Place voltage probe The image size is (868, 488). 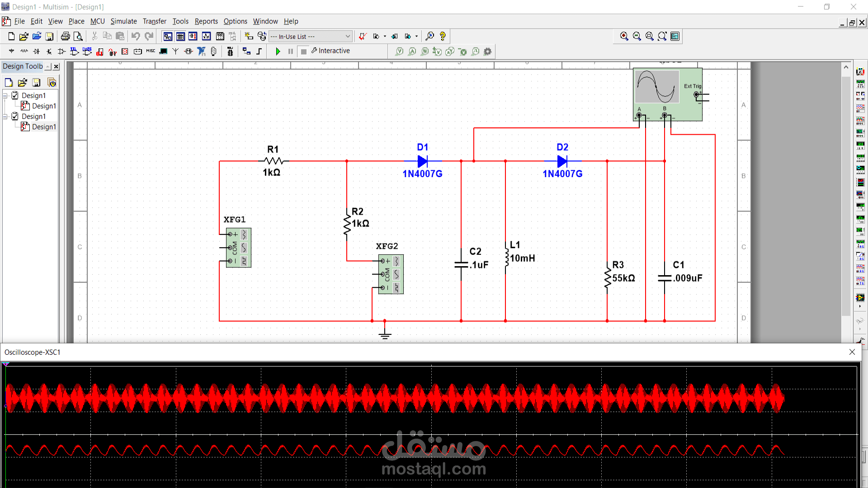pyautogui.click(x=399, y=52)
